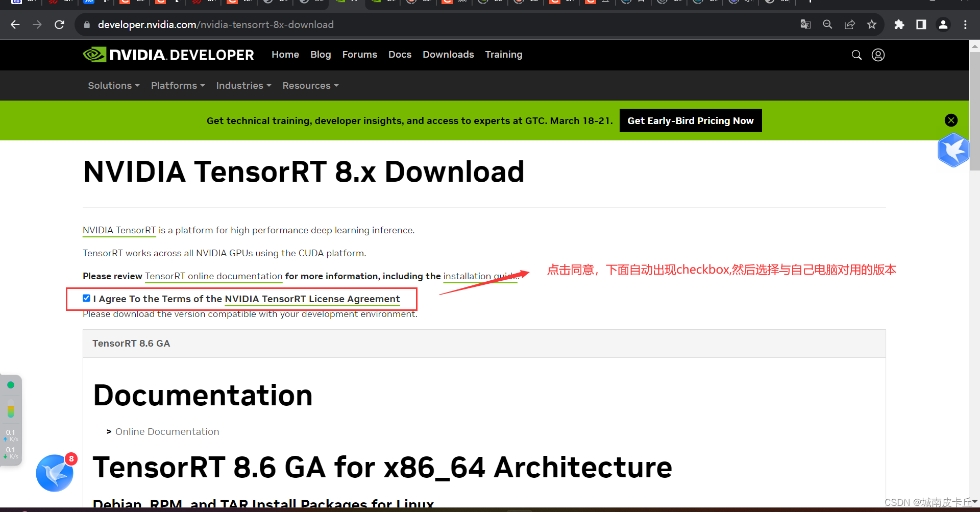Go back to the previous page
This screenshot has height=512, width=980.
point(15,25)
